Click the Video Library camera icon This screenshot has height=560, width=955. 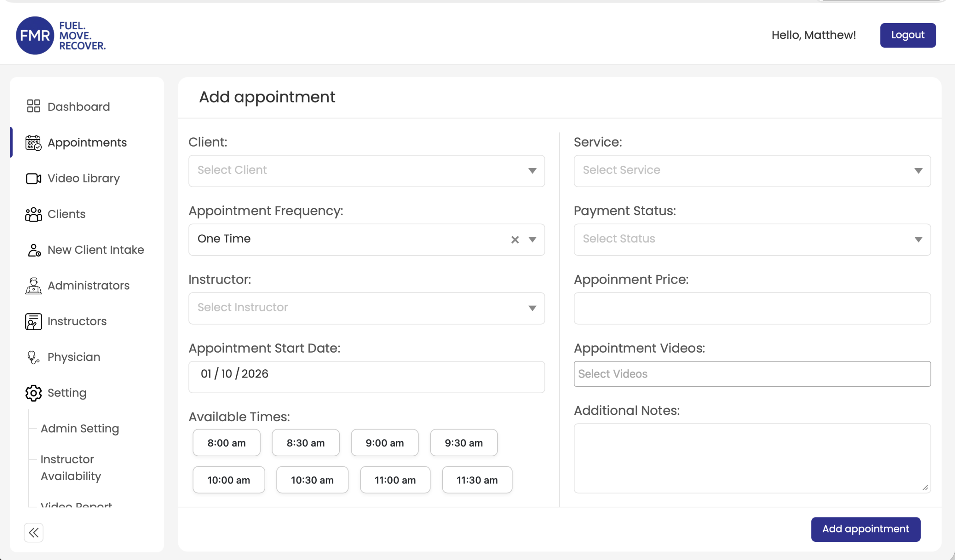click(33, 178)
